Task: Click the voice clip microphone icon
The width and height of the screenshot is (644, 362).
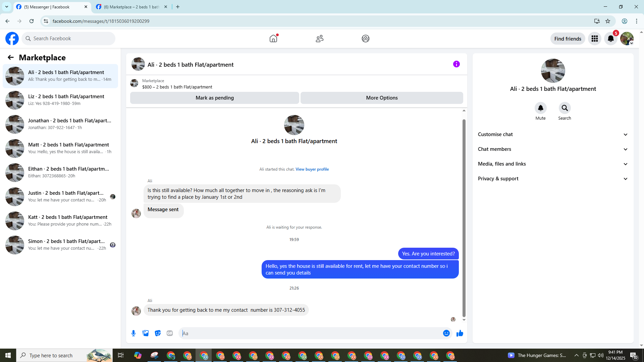Action: click(x=133, y=333)
